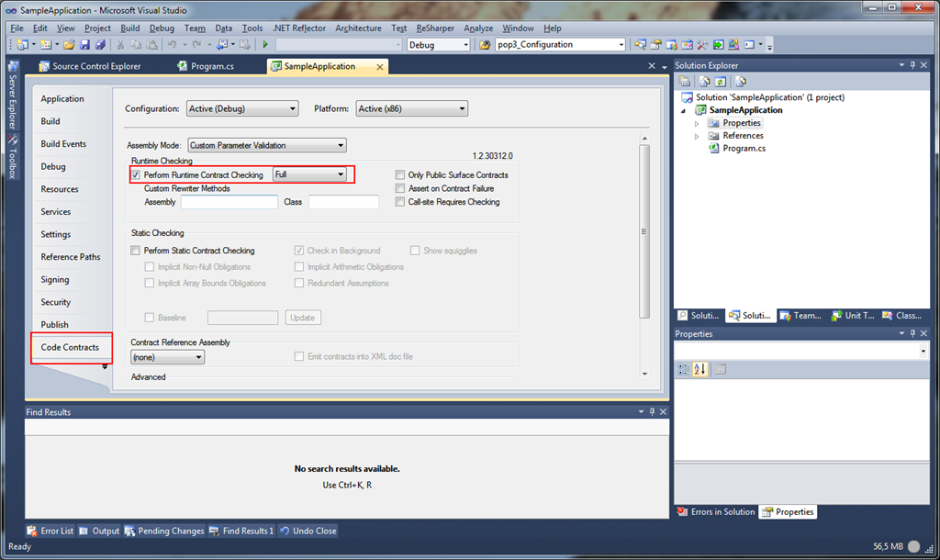This screenshot has height=560, width=940.
Task: Click Alphabetical sort icon in Properties panel
Action: coord(700,369)
